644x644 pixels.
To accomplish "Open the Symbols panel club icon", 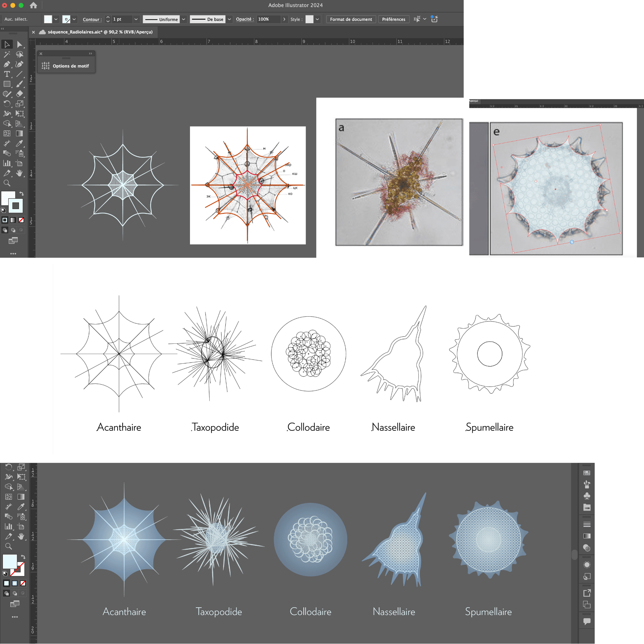I will point(587,496).
